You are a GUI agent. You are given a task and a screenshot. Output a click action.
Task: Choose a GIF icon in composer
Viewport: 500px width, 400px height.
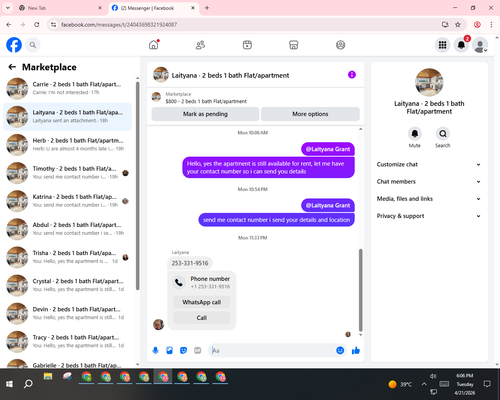[x=198, y=350]
